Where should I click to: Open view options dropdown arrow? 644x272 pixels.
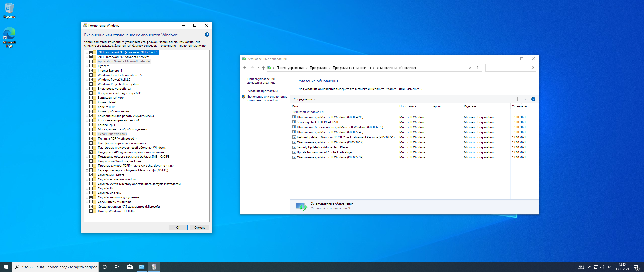pos(525,99)
